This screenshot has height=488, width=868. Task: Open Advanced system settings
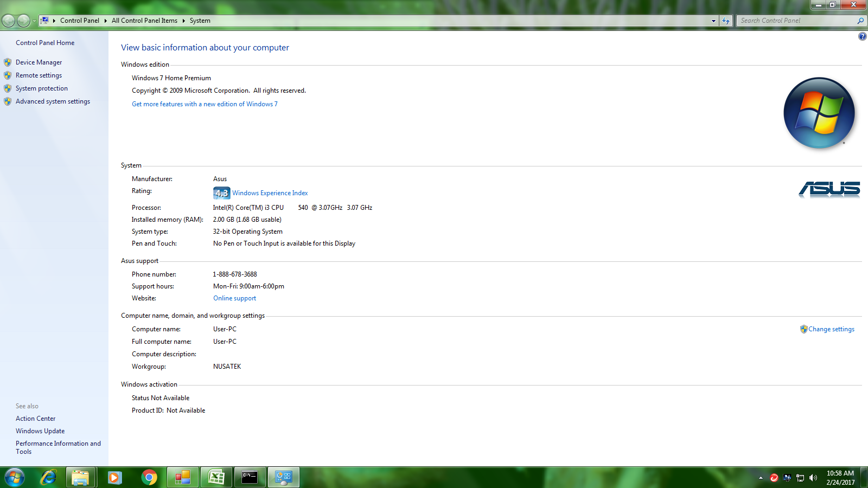(53, 101)
